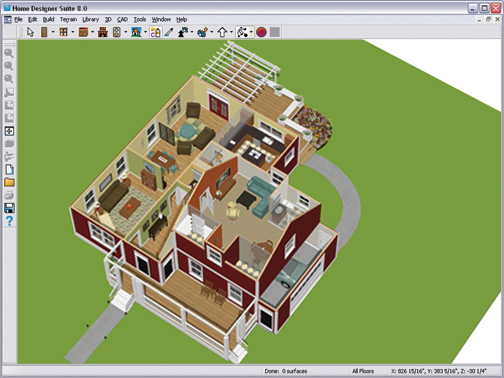Click the app document icon left of File
Viewport: 504px width, 378px height.
pos(8,20)
